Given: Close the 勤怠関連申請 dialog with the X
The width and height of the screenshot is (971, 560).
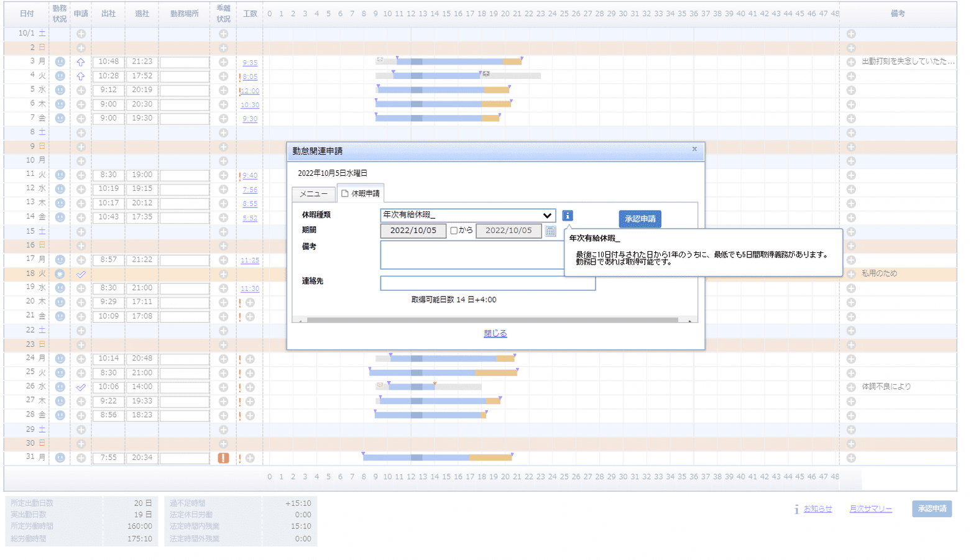Looking at the screenshot, I should pyautogui.click(x=694, y=149).
